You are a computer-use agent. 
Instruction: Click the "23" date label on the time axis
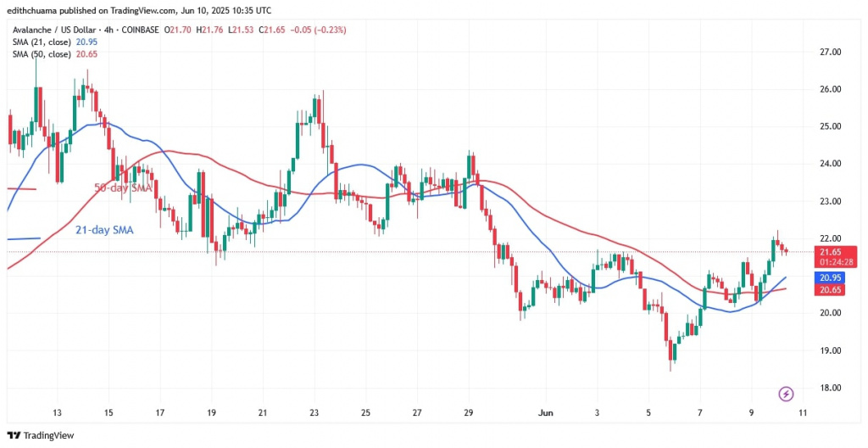point(315,412)
